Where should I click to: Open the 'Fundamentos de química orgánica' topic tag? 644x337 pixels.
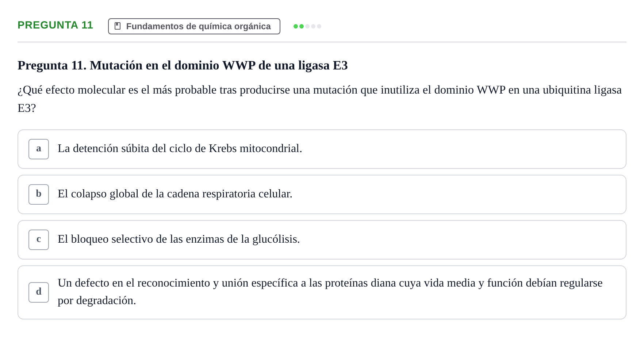pos(194,26)
